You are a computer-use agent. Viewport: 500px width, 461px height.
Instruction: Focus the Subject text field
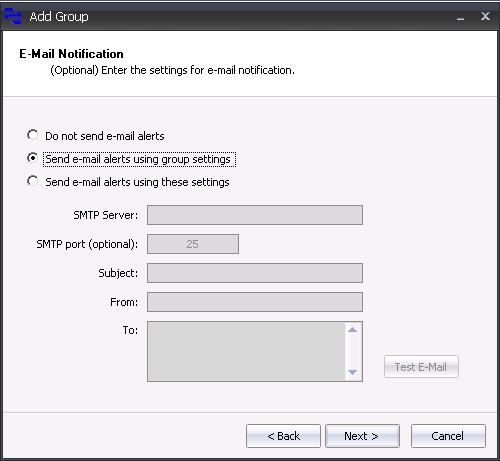255,273
